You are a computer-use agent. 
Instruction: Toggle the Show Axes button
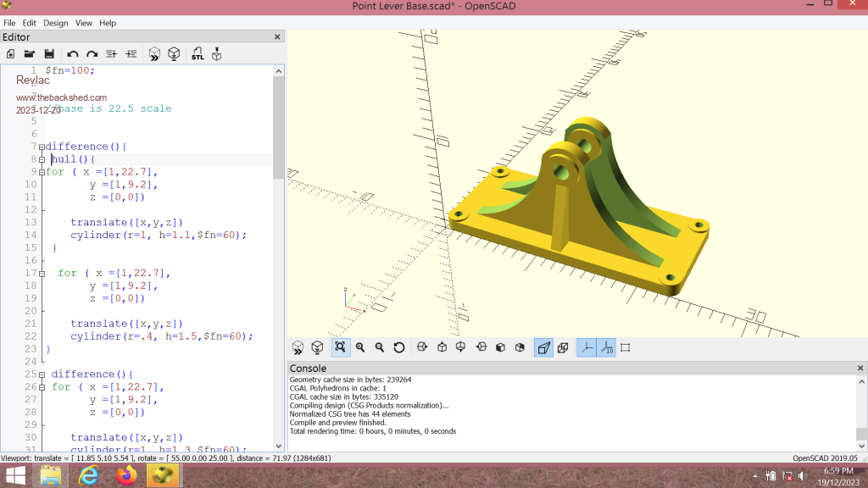(587, 347)
